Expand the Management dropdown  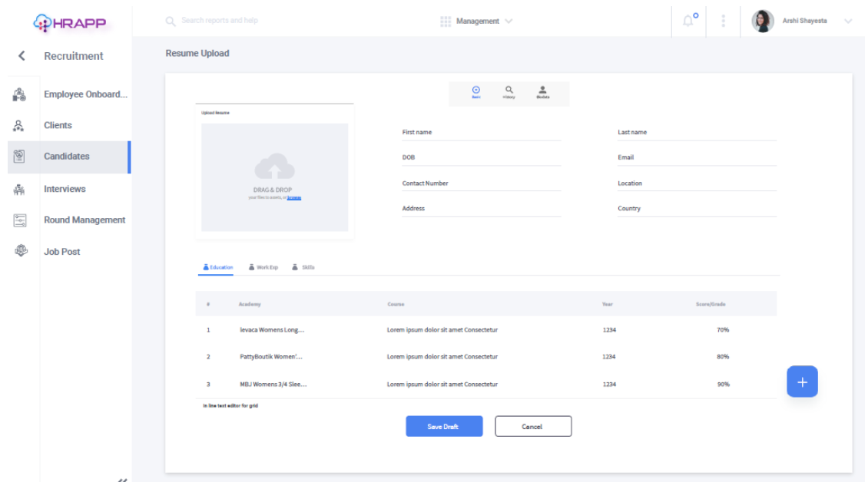pyautogui.click(x=509, y=21)
